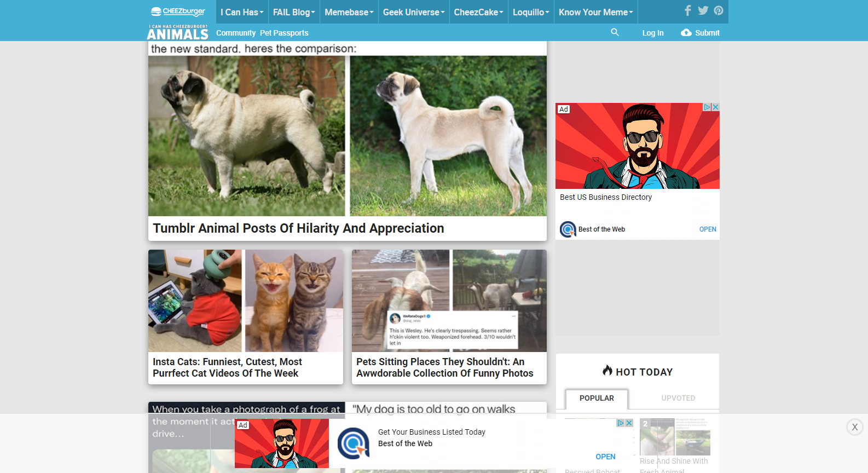The image size is (868, 473).
Task: Close the sidebar ad using its X icon
Action: (715, 107)
